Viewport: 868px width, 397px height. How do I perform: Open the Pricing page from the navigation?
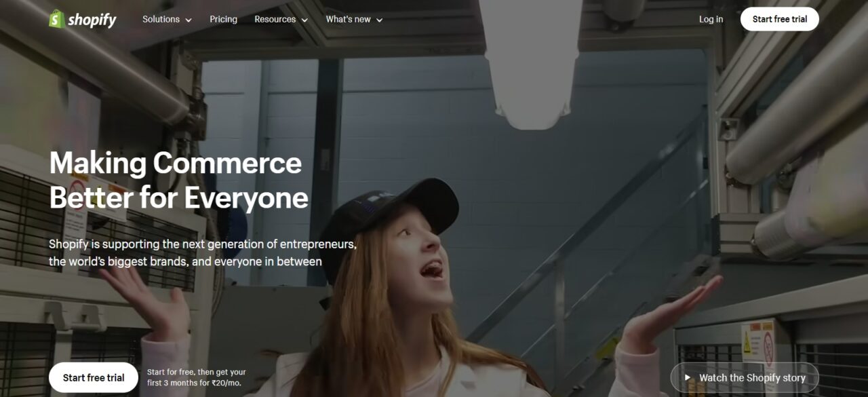tap(223, 19)
